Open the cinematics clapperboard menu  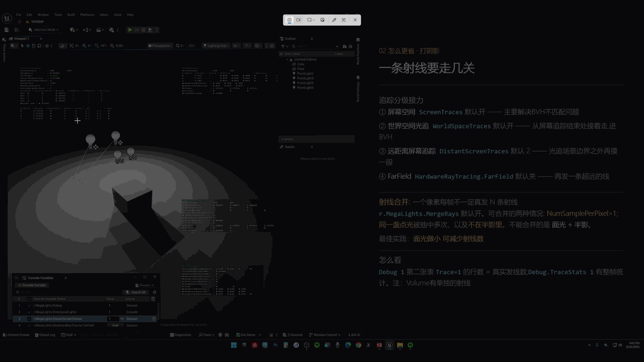pos(100,30)
